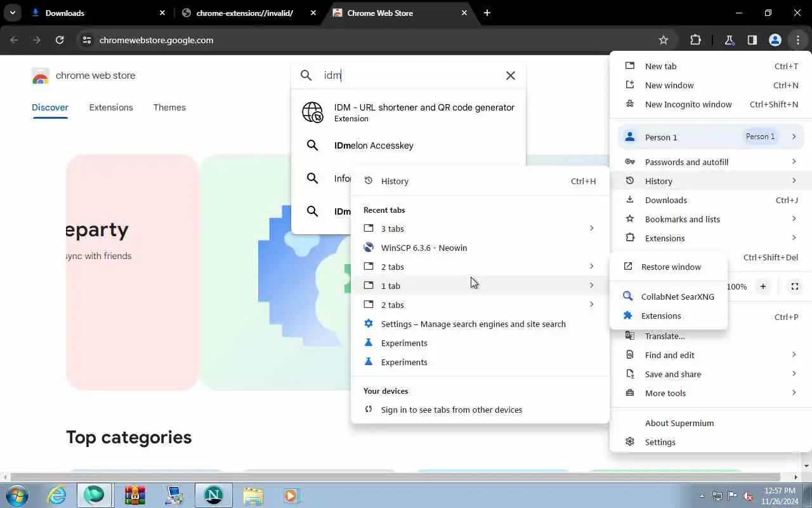Select New tab in the Chrome menu
This screenshot has width=812, height=508.
(710, 66)
